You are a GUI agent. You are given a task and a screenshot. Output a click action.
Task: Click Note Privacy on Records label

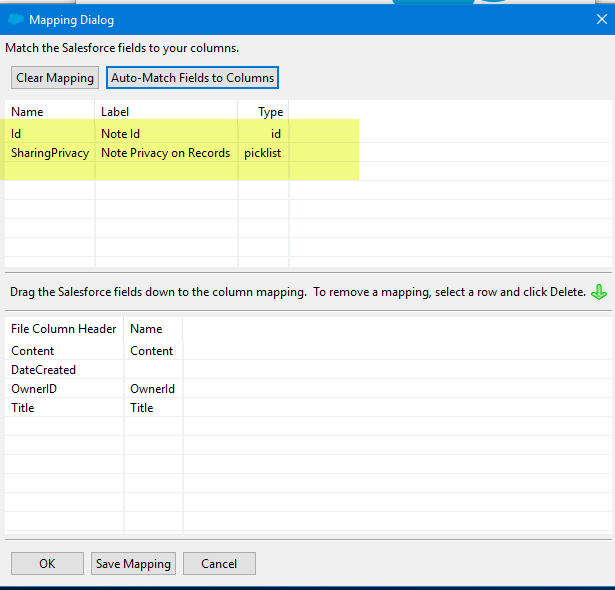(x=166, y=153)
